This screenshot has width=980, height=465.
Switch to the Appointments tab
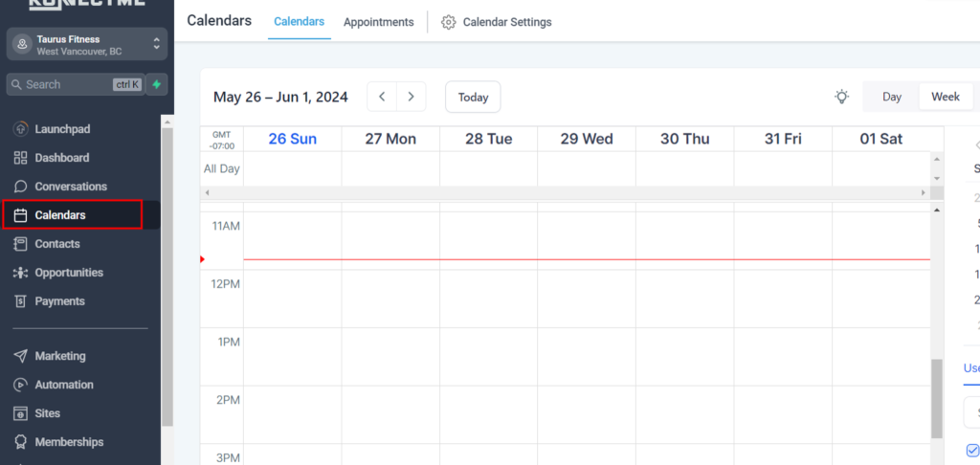tap(378, 22)
